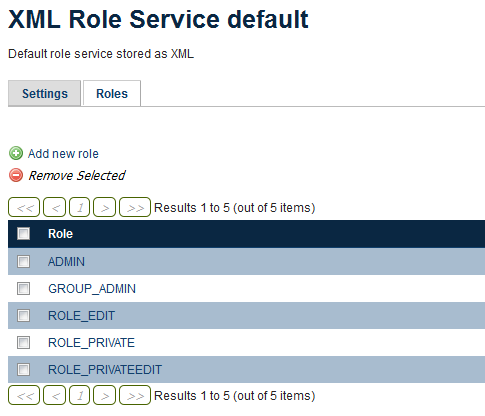485x416 pixels.
Task: Open the Roles tab
Action: coord(112,93)
